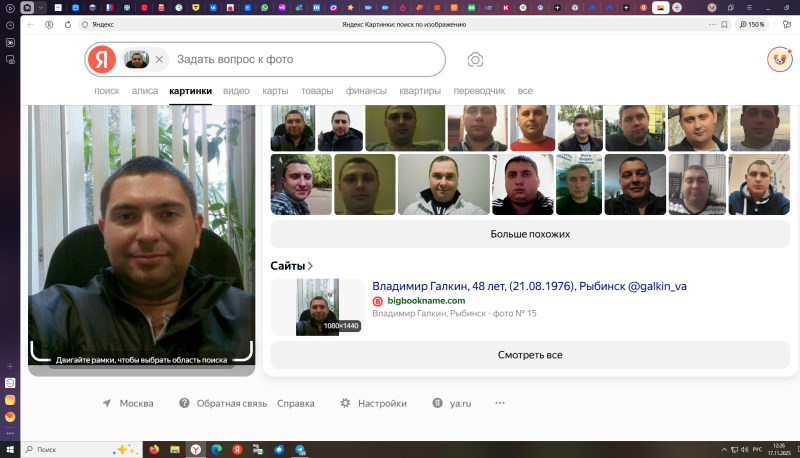This screenshot has height=458, width=800.
Task: Click the Смотреть все button
Action: coord(529,355)
